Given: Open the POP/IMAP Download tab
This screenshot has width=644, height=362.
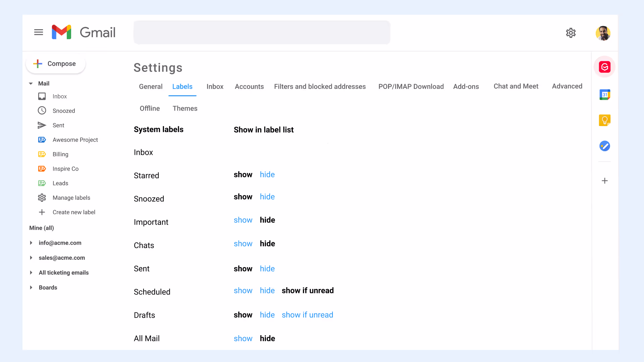Looking at the screenshot, I should pos(411,86).
